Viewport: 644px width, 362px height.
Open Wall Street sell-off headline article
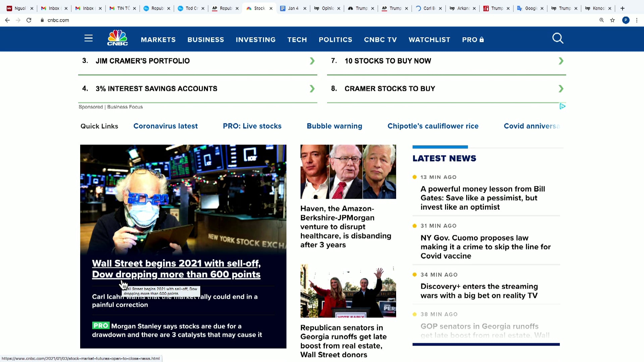coord(176,269)
